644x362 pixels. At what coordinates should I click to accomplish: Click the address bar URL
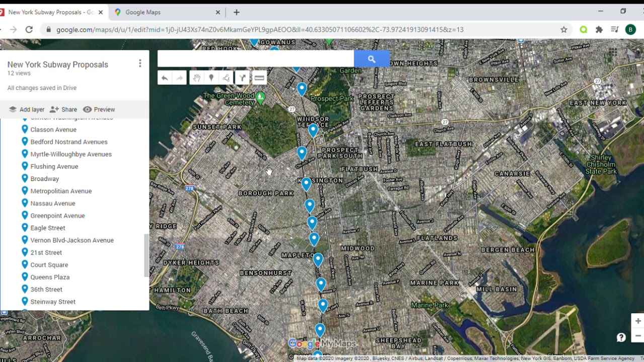260,30
